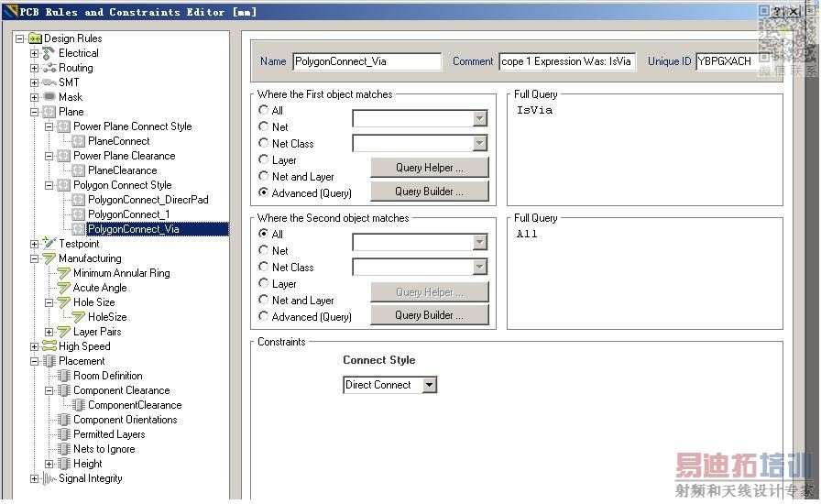The image size is (821, 504).
Task: Select Net and Layer for First object
Action: pyautogui.click(x=263, y=176)
